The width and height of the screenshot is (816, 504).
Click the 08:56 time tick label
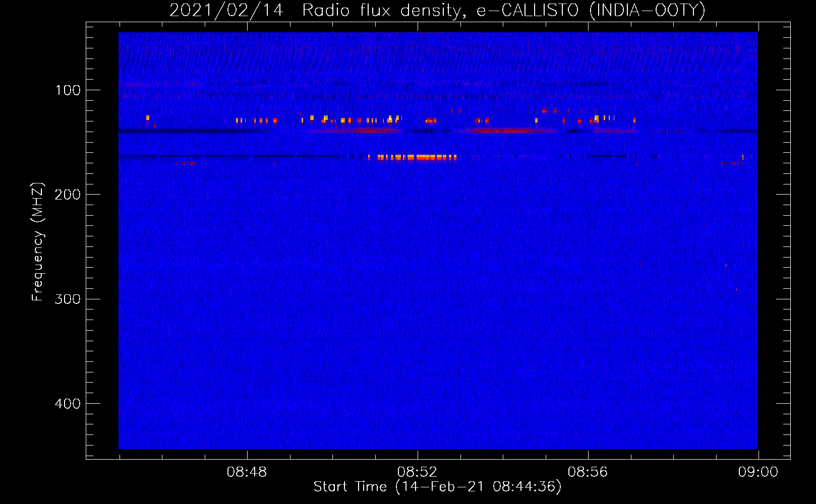click(x=588, y=472)
